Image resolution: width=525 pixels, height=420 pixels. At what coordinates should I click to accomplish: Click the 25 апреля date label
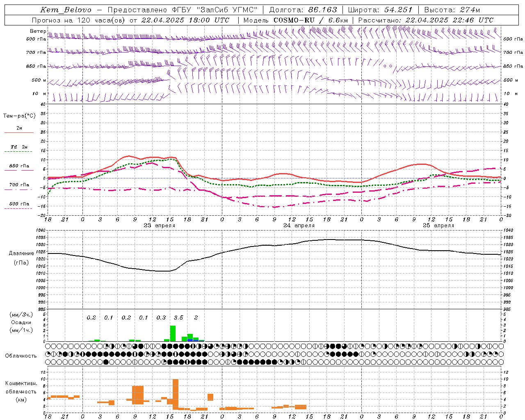pyautogui.click(x=438, y=226)
